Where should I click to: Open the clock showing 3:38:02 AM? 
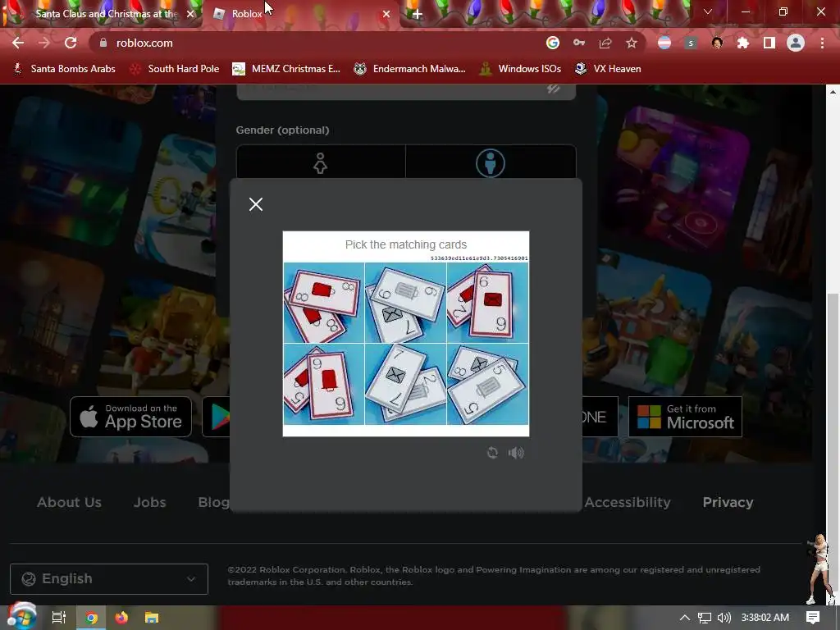pos(765,618)
